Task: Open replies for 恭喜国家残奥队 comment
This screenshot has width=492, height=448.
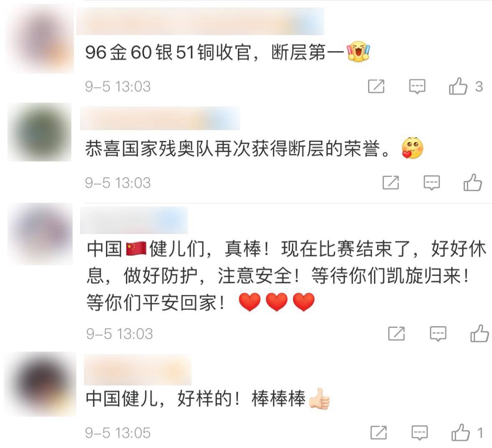Action: coord(431,183)
